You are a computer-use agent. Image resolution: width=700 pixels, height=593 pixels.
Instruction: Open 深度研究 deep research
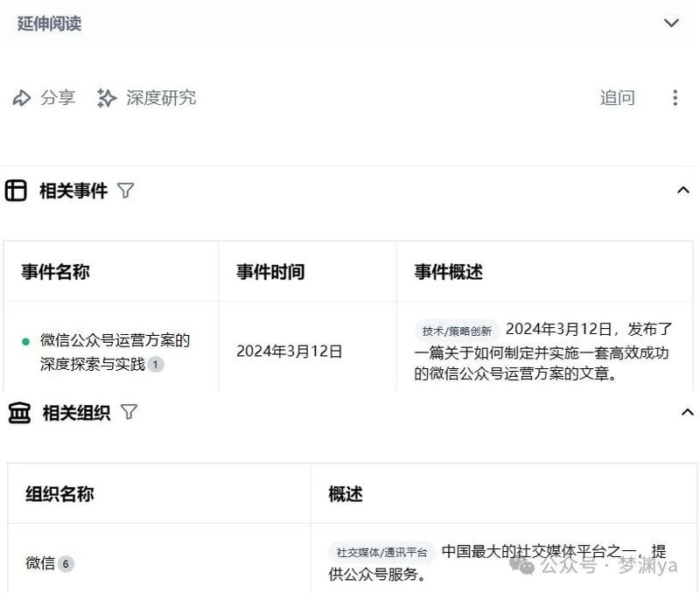161,98
